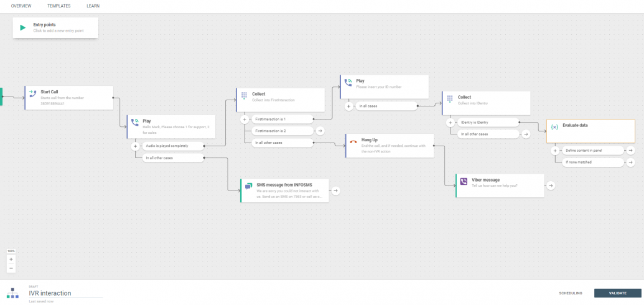
Task: Click Collect into IDentry description text
Action: coord(473,103)
